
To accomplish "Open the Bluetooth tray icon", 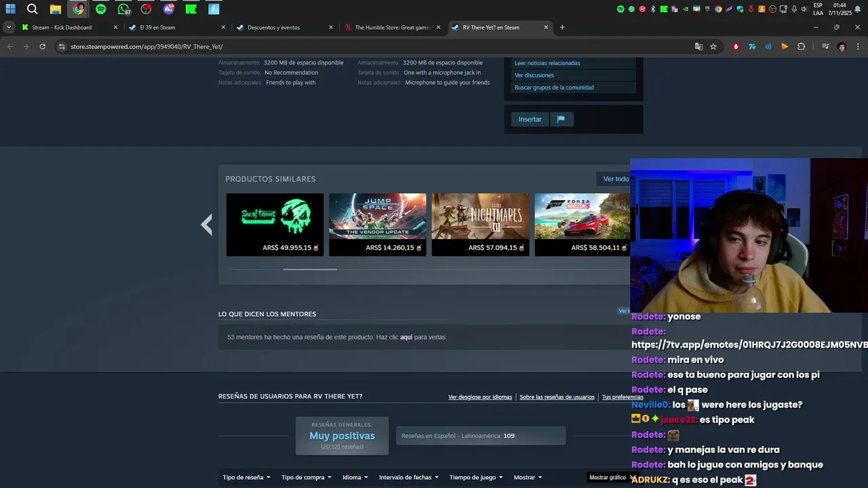I will 653,9.
